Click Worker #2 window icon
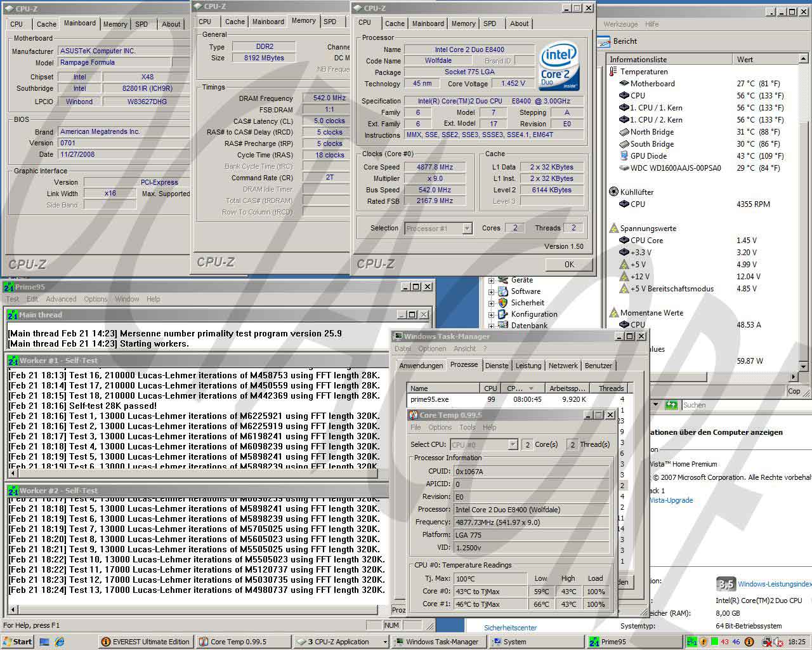The image size is (812, 650). [x=12, y=491]
